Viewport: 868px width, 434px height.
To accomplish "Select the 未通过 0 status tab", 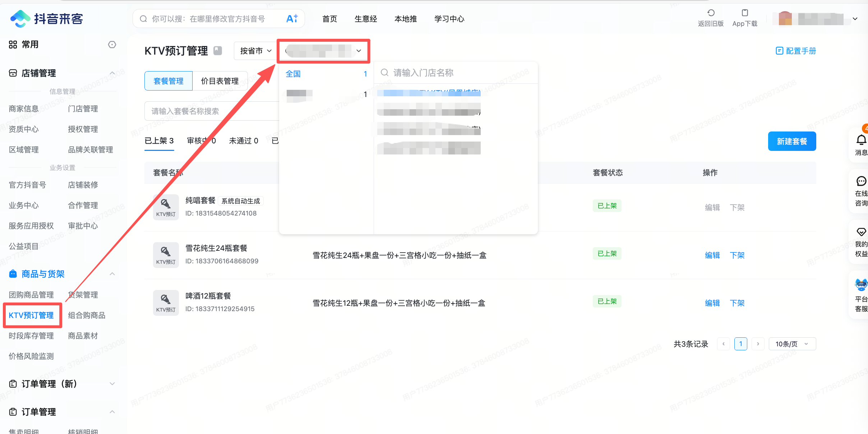I will (244, 141).
